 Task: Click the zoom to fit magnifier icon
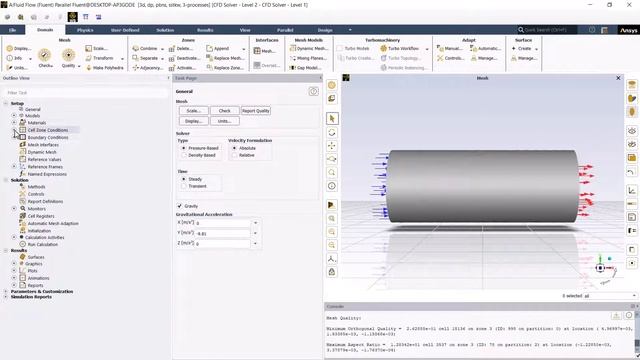[332, 173]
